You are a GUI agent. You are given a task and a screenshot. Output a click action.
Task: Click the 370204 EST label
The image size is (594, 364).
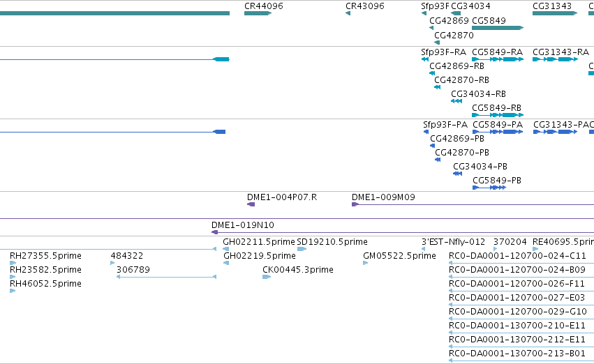[x=510, y=242]
